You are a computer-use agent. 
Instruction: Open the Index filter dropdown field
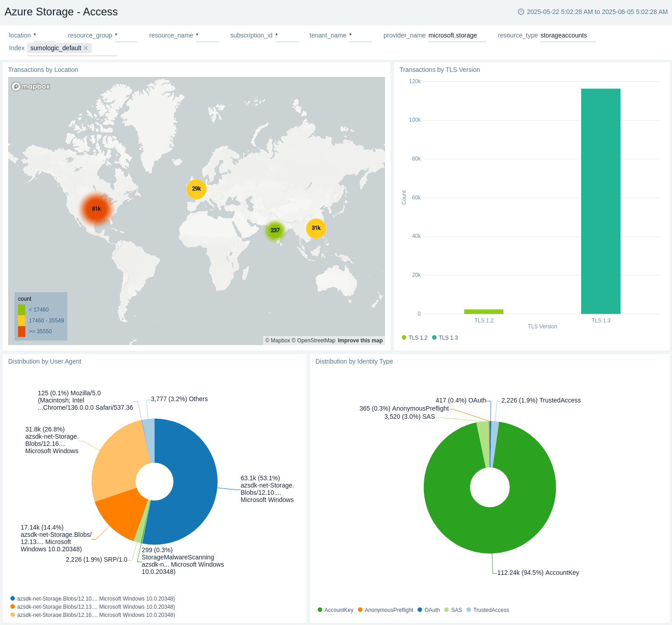72,48
